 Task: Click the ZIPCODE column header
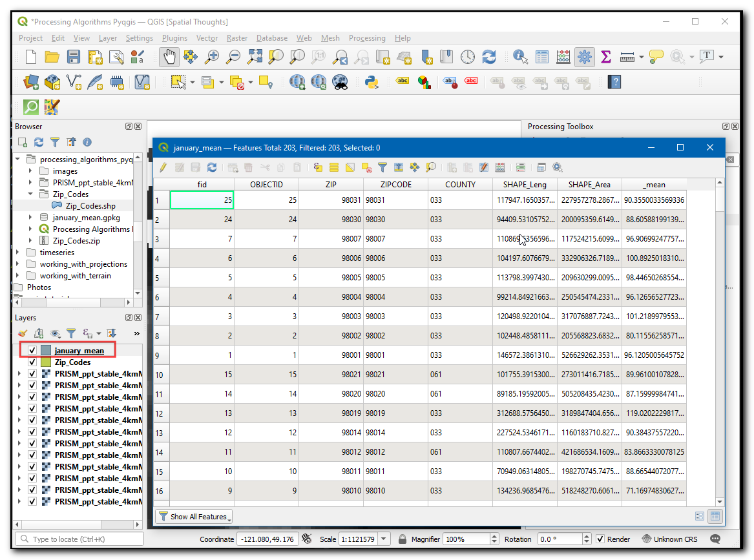tap(395, 184)
